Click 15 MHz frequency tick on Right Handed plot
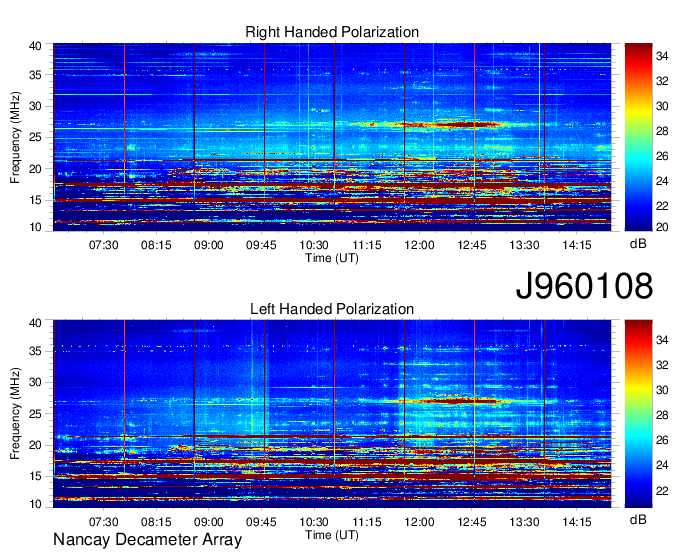Image resolution: width=680 pixels, height=552 pixels. [x=35, y=200]
